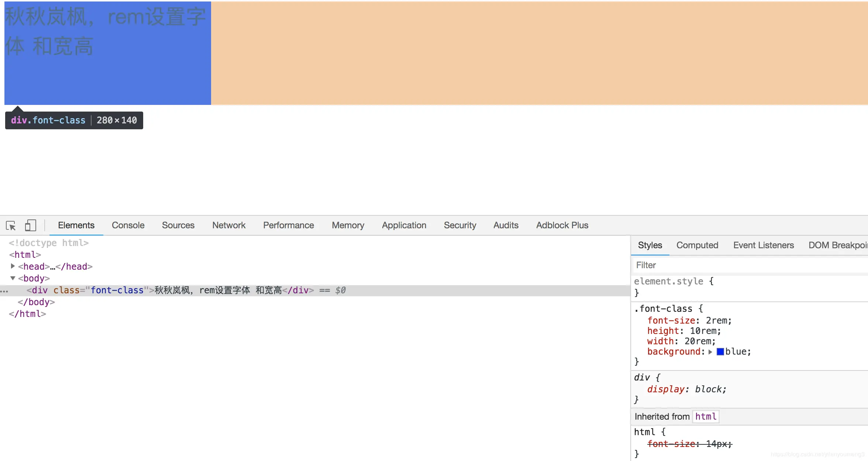Open the Sources tab
The image size is (868, 461).
(x=178, y=225)
